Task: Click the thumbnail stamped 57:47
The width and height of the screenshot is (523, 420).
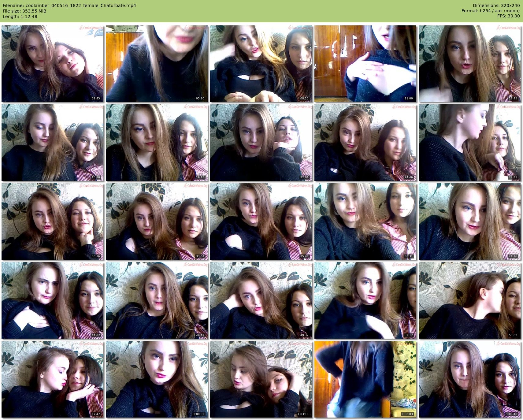Action: (x=53, y=379)
